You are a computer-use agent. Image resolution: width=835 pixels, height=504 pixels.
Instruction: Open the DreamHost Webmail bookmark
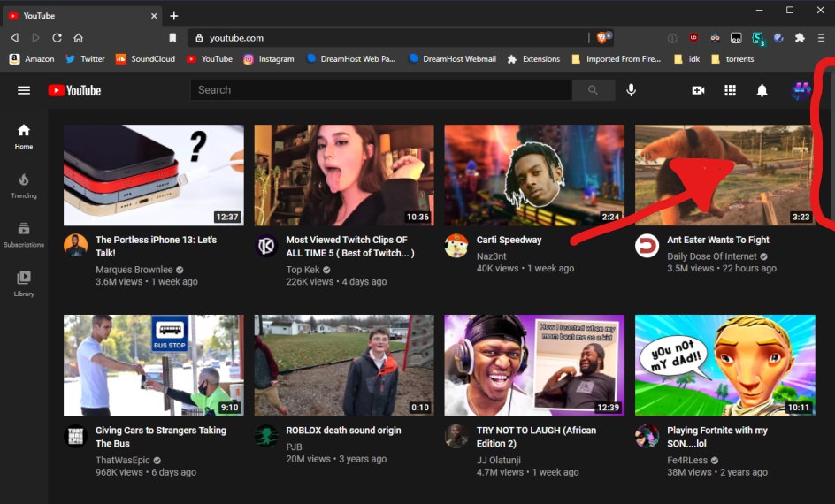pos(452,59)
